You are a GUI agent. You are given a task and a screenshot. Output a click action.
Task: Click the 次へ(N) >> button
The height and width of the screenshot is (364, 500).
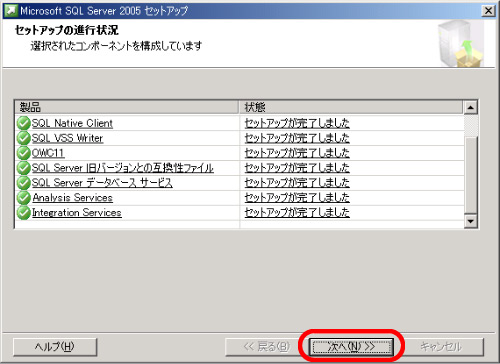(351, 347)
